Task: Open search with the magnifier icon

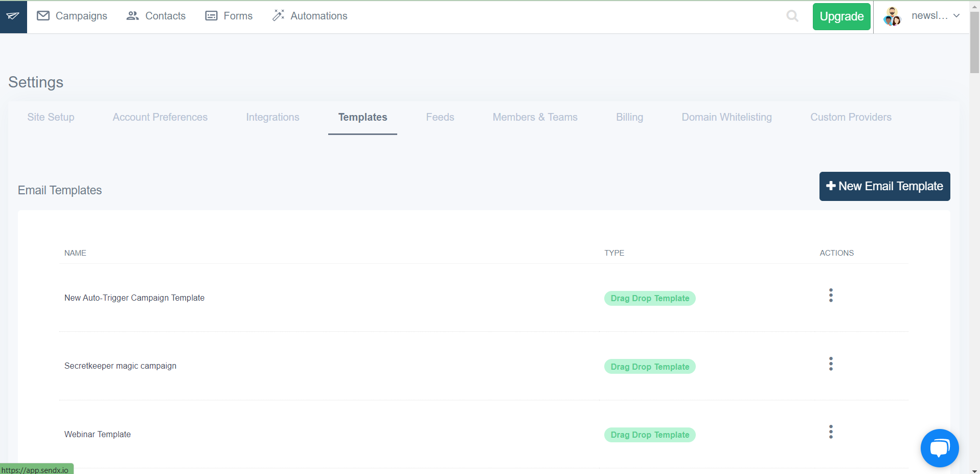Action: (x=792, y=16)
